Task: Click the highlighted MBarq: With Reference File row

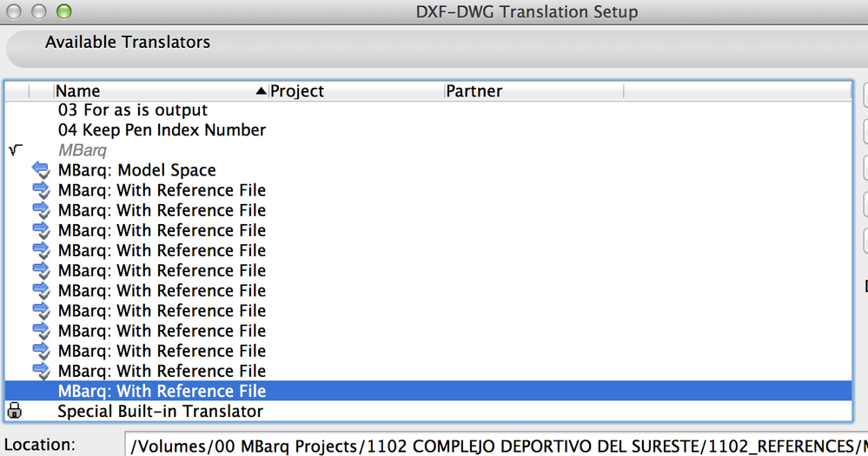Action: (x=162, y=391)
